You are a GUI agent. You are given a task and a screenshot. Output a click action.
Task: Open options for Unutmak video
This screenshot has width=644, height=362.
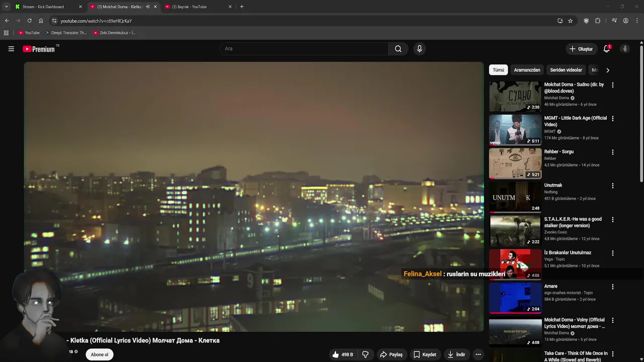click(x=612, y=186)
